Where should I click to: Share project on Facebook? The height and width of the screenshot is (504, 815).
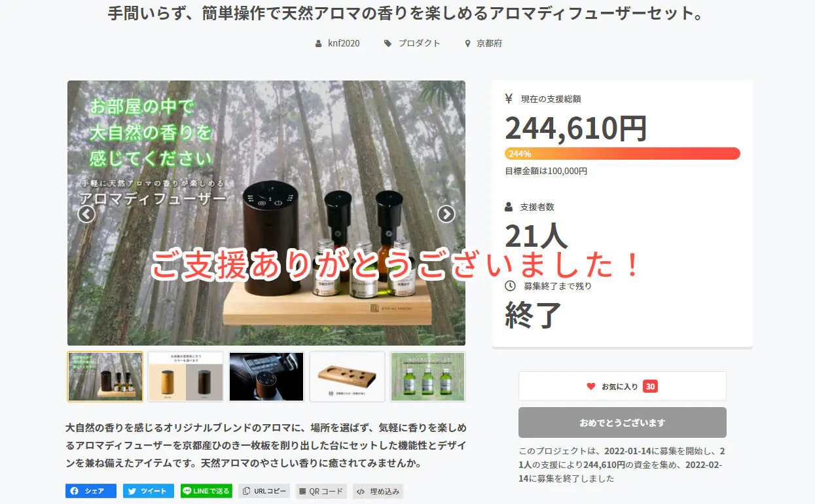coord(91,491)
